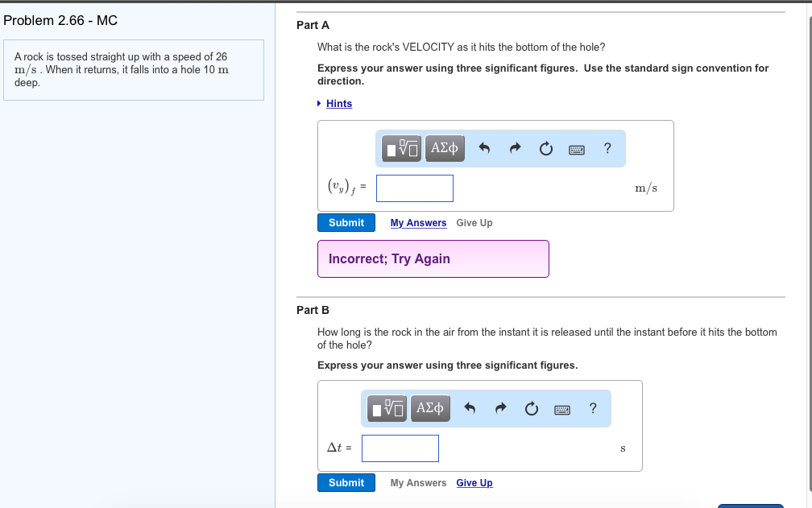Click undo arrow in Part A toolbar
The height and width of the screenshot is (508, 812).
pyautogui.click(x=484, y=148)
